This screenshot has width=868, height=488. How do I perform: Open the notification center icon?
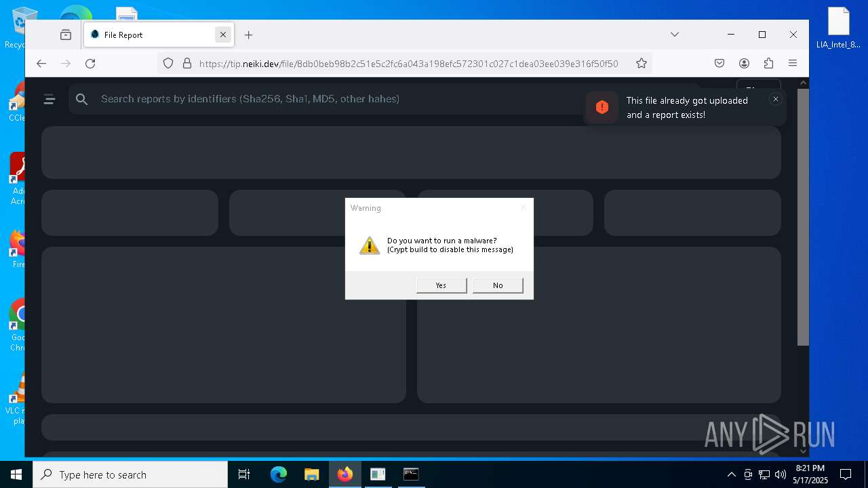[x=846, y=474]
